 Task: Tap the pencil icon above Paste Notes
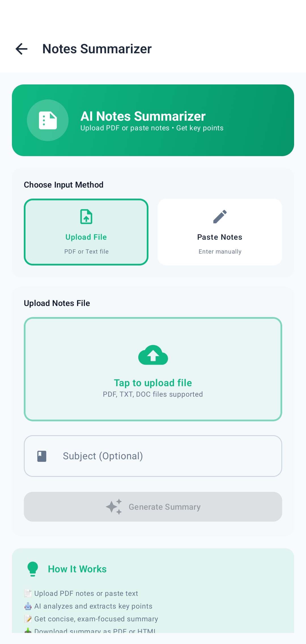(x=220, y=217)
